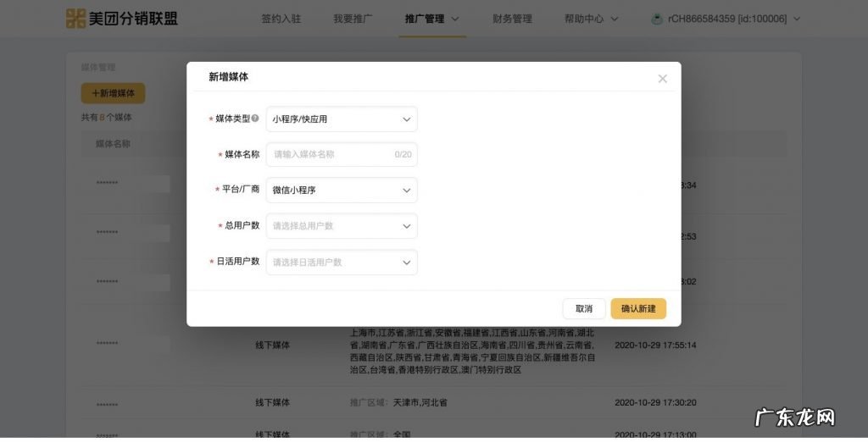Expand the 帮助中心 menu chevron
The width and height of the screenshot is (868, 442).
[614, 19]
